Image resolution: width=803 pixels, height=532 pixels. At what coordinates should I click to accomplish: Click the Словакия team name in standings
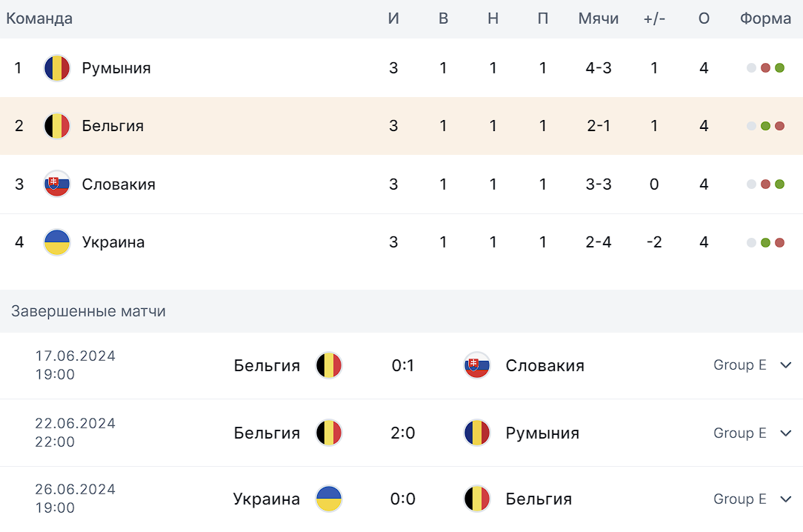pyautogui.click(x=119, y=184)
